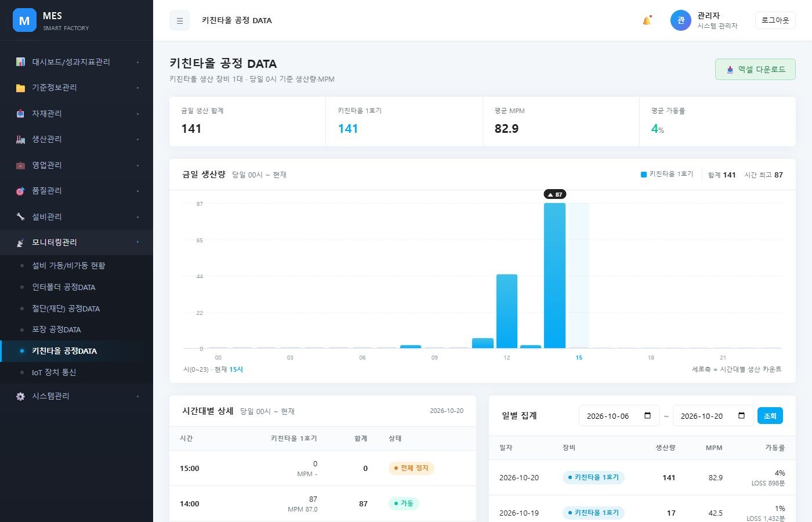The image size is (812, 522).
Task: Click the 2026-10-19 date cell
Action: pos(519,513)
